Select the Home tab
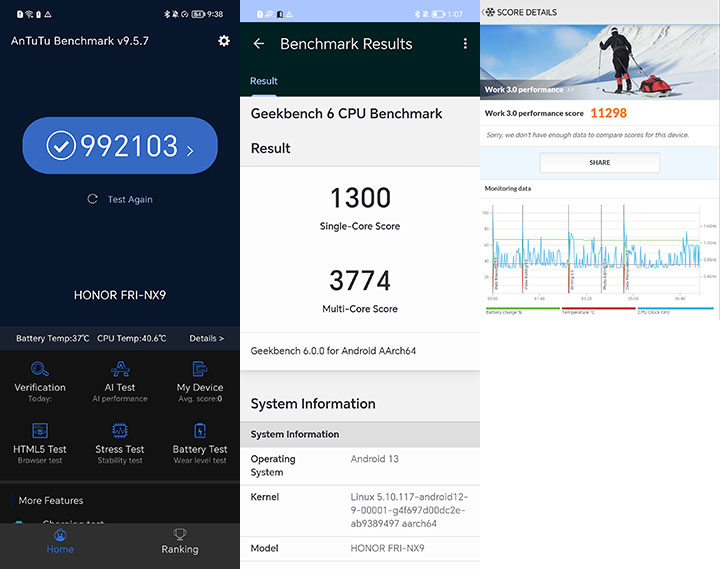The width and height of the screenshot is (720, 569). pyautogui.click(x=60, y=542)
